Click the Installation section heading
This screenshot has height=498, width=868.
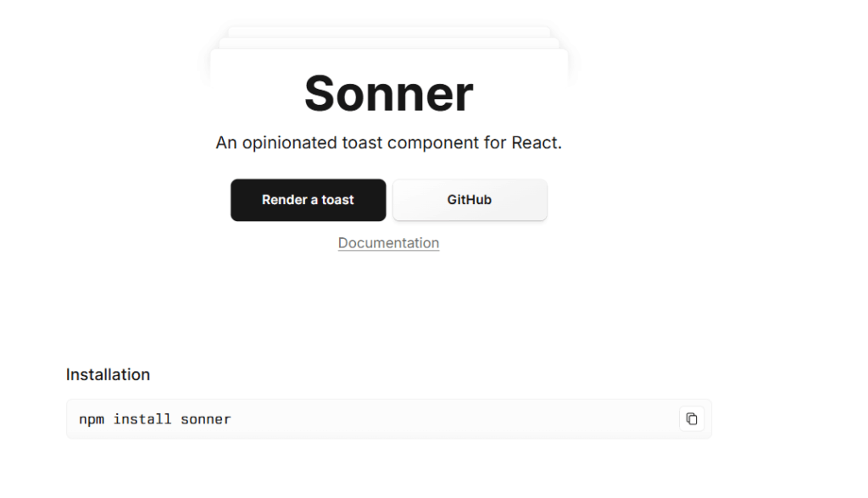(x=108, y=374)
